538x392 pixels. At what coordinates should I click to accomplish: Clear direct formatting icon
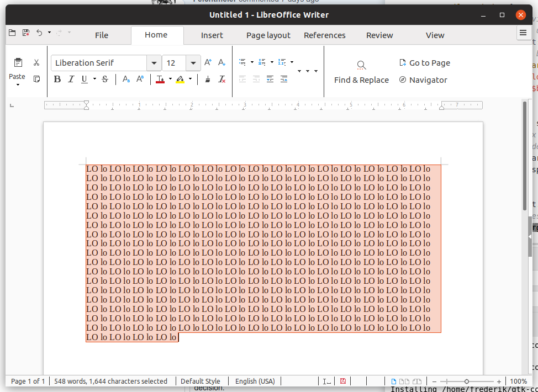click(222, 80)
